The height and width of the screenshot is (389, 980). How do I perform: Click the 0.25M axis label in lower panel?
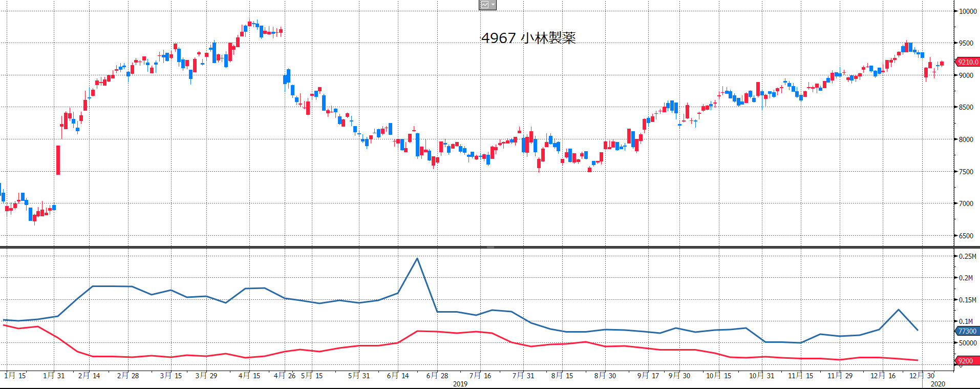tap(967, 256)
